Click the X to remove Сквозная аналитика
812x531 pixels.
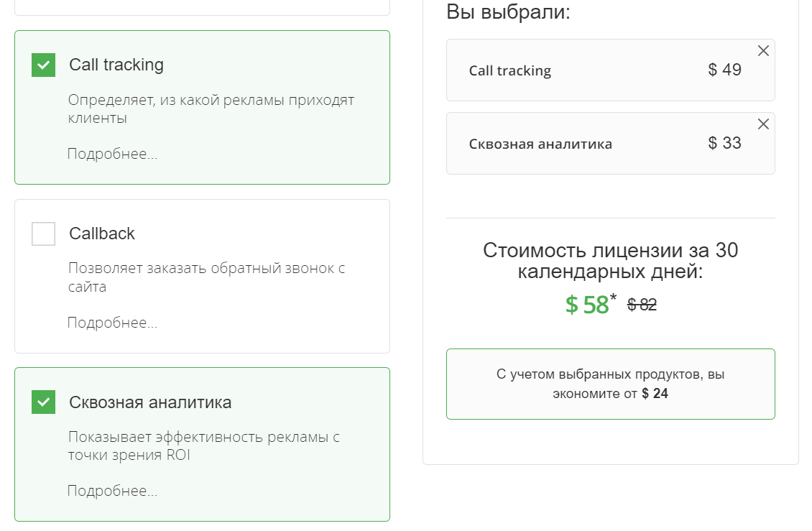[x=762, y=123]
